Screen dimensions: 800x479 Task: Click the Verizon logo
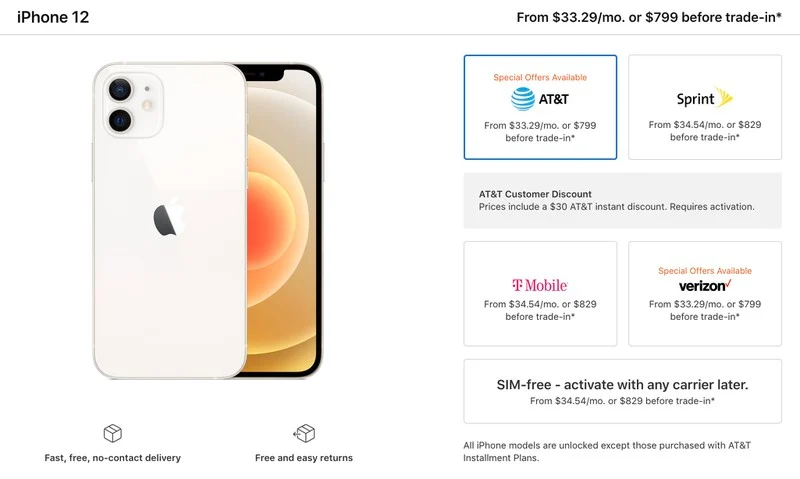click(705, 286)
